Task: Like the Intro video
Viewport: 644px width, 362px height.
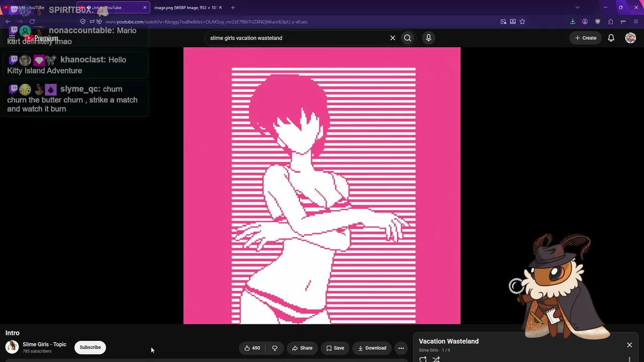Action: 252,348
